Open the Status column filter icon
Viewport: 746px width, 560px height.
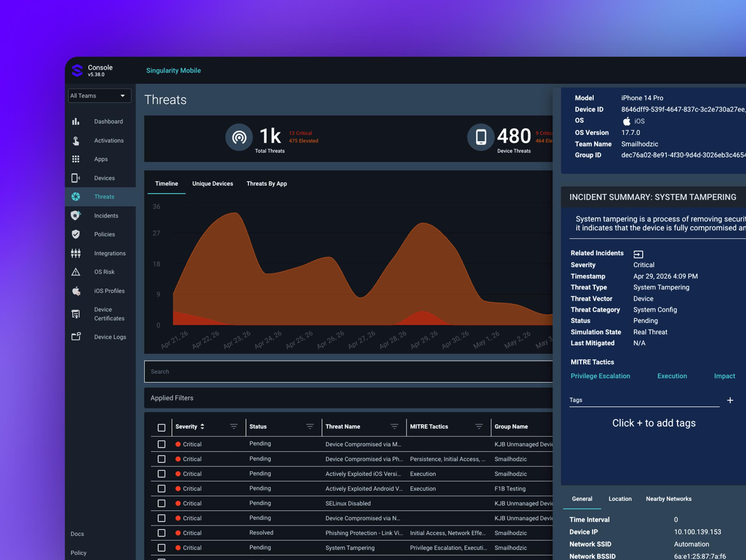(310, 427)
